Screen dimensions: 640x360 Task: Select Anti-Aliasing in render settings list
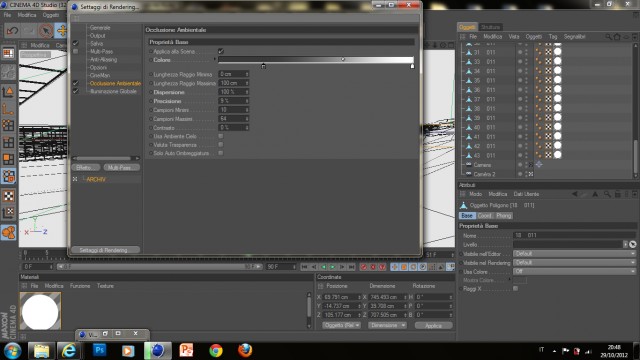point(103,60)
